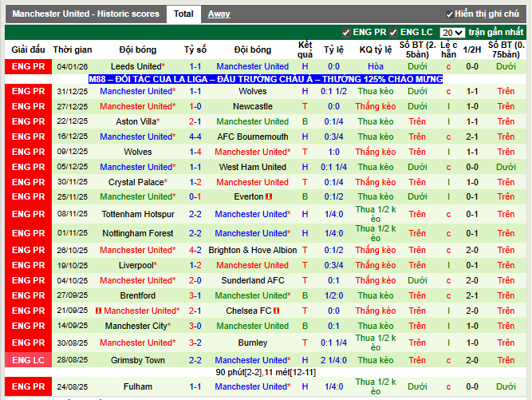532x400 pixels.
Task: Click the date 19/10/25
Action: [x=73, y=265]
